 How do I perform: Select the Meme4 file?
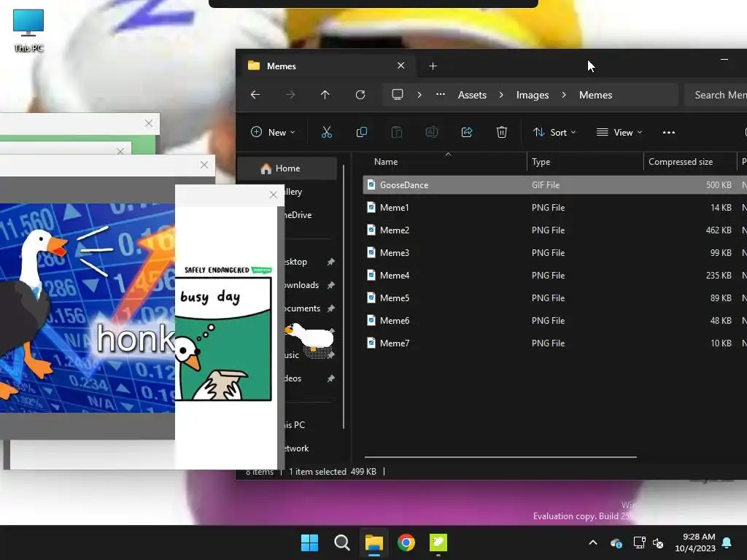[x=554, y=275]
